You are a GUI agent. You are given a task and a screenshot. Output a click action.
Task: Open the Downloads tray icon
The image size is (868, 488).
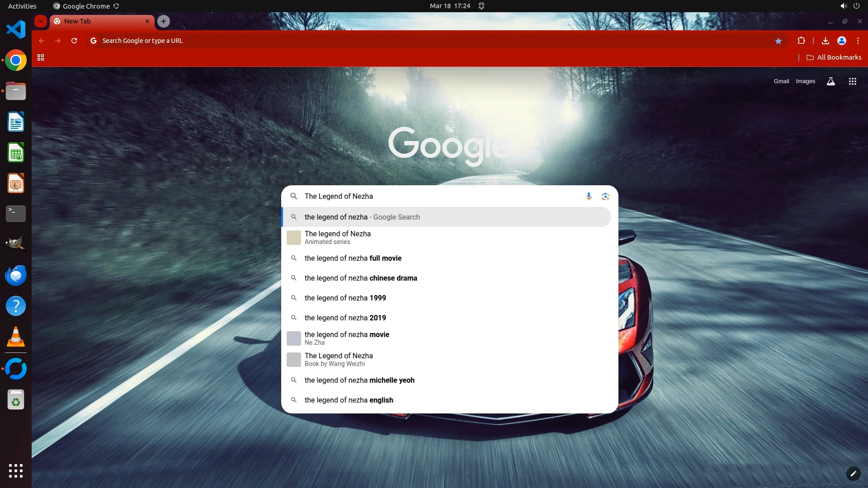(825, 41)
